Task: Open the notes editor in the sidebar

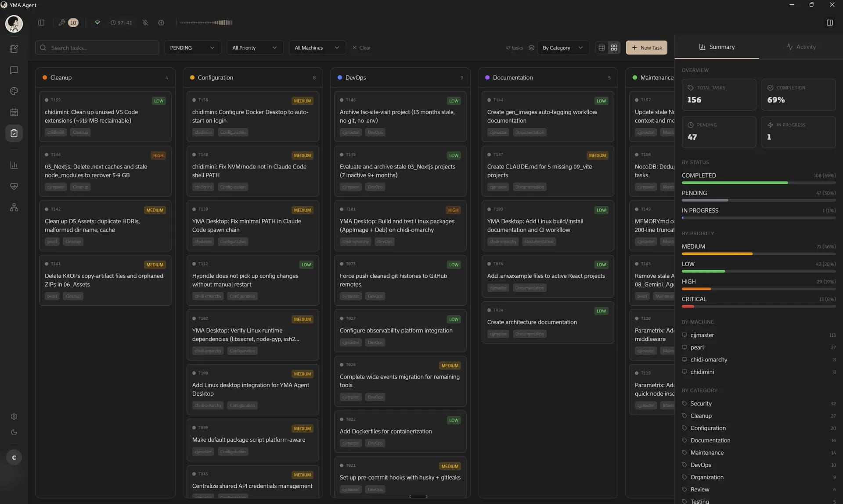Action: pos(14,49)
